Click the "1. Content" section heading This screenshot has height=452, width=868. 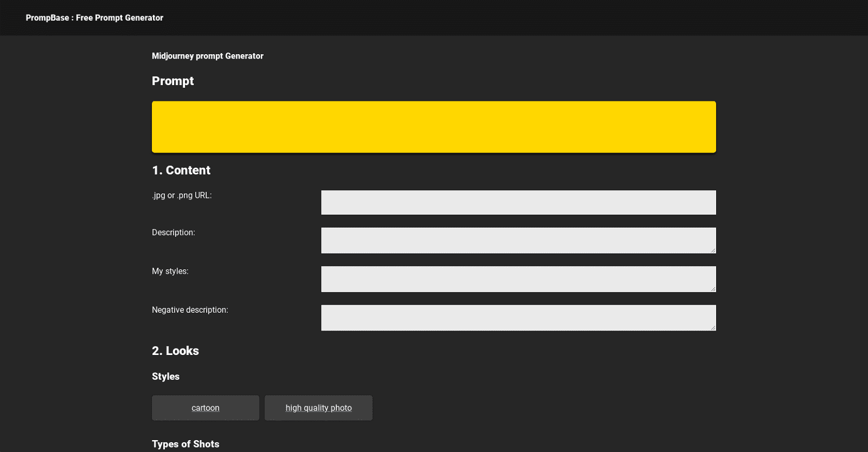coord(181,170)
